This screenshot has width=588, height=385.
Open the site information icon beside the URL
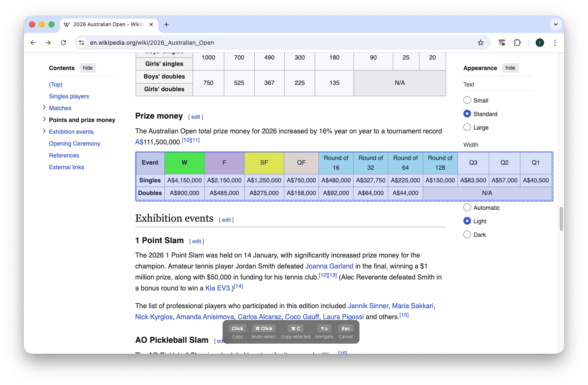tap(81, 43)
